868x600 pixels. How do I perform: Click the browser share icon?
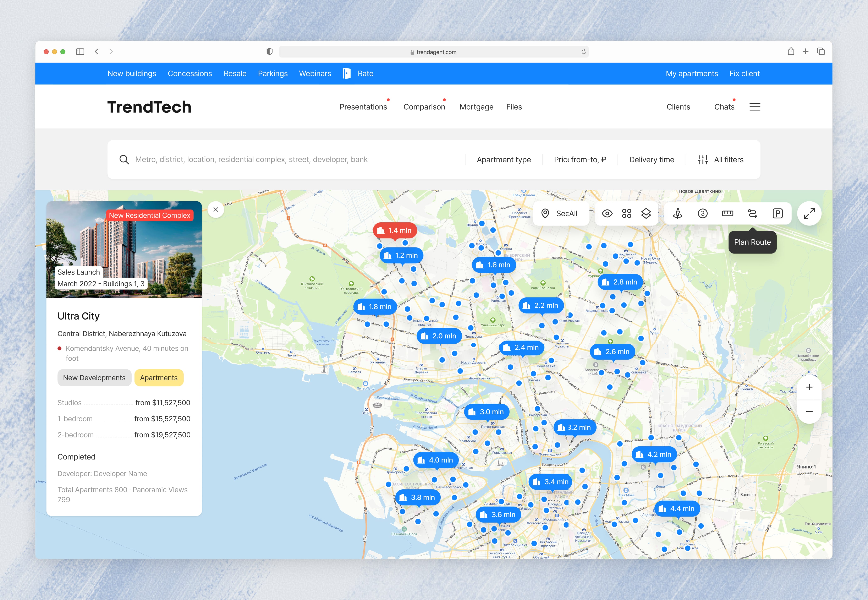pos(791,51)
